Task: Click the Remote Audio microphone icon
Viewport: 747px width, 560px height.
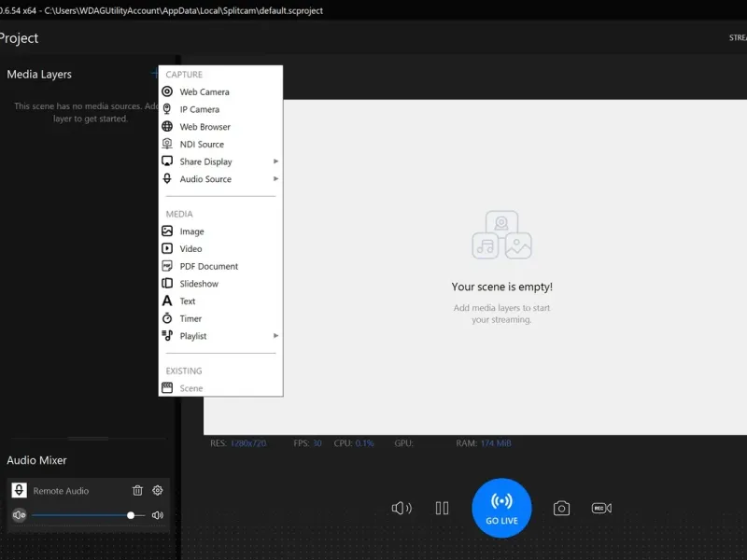Action: click(19, 491)
